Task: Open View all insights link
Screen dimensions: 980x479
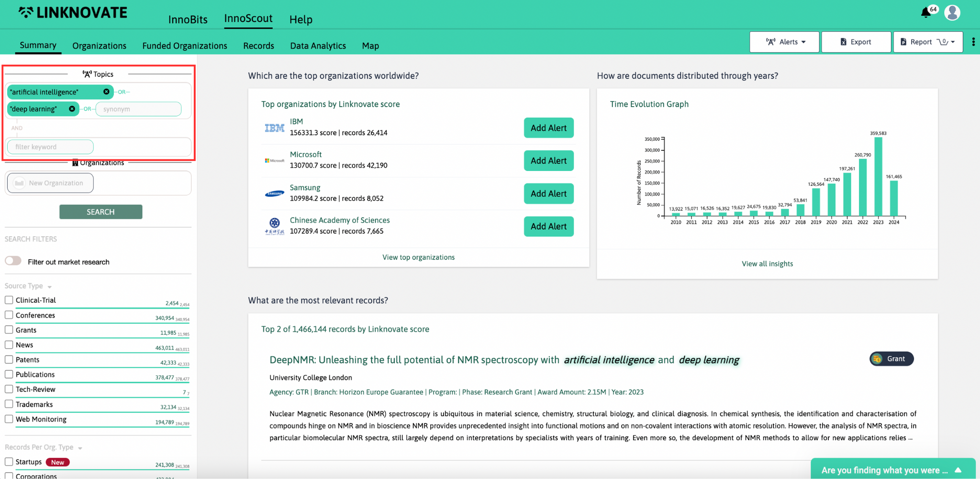Action: tap(767, 263)
